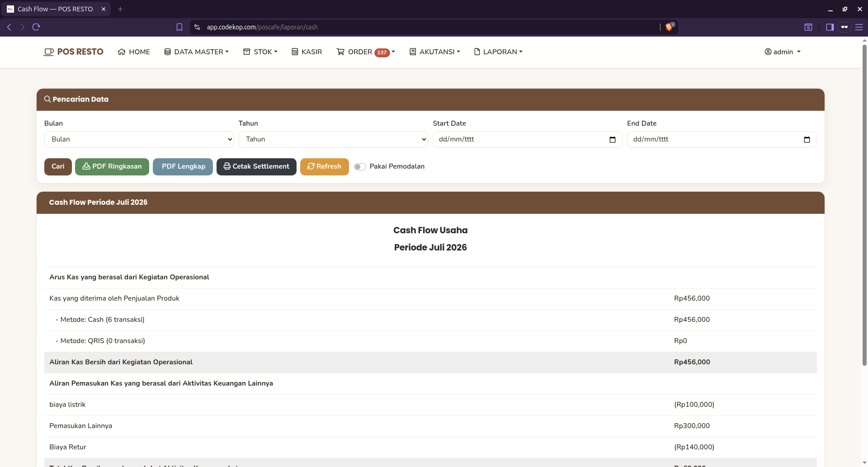The width and height of the screenshot is (868, 467).
Task: Toggle the Pakai Pemodalan switch
Action: pyautogui.click(x=360, y=167)
